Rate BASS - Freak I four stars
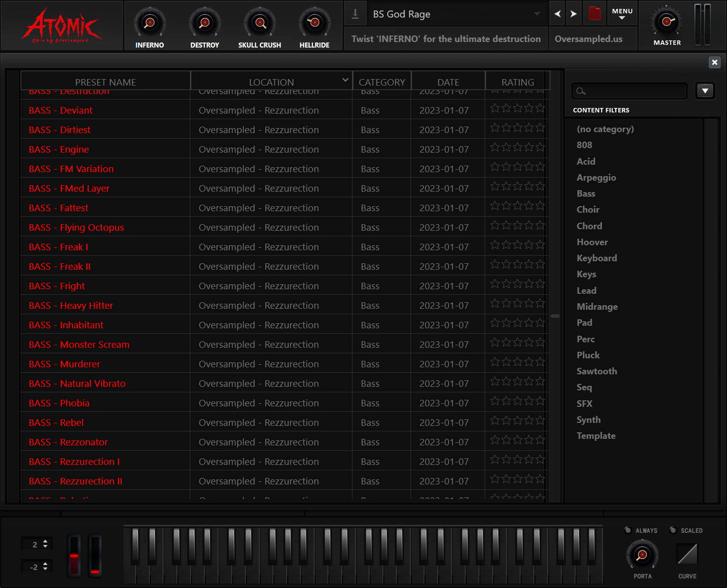Image resolution: width=727 pixels, height=588 pixels. click(x=529, y=245)
